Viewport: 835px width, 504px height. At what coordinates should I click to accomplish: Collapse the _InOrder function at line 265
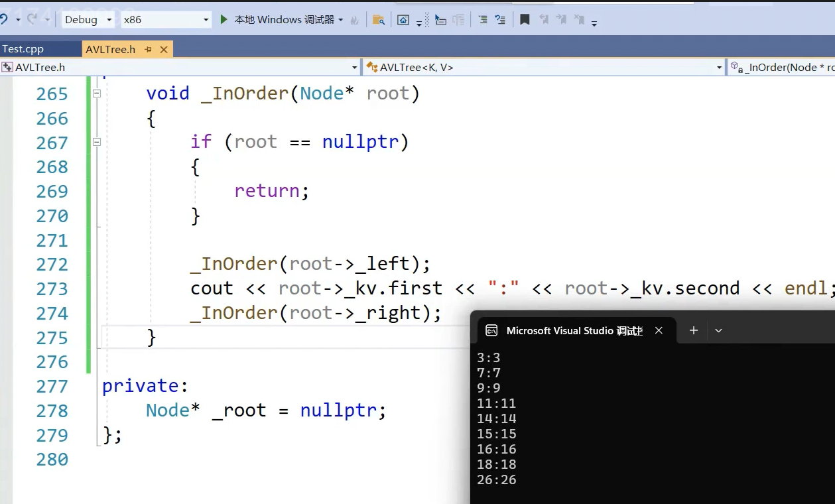[97, 94]
